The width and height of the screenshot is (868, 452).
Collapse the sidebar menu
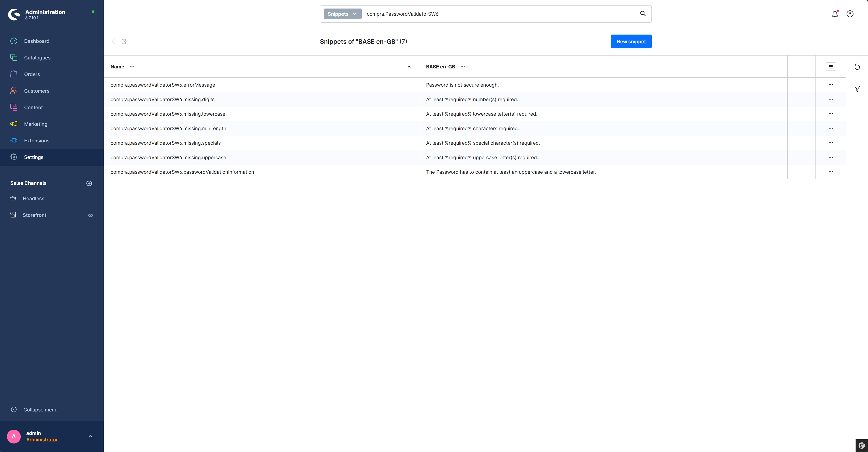[x=40, y=410]
